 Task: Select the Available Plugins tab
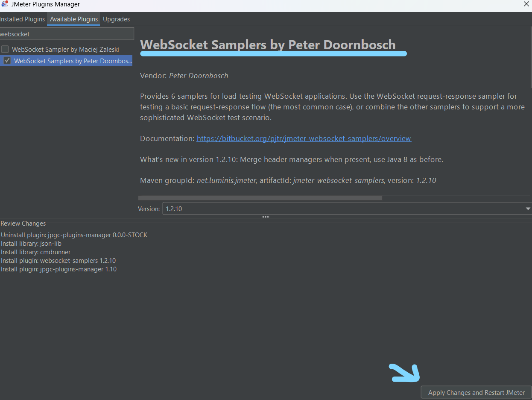point(74,19)
